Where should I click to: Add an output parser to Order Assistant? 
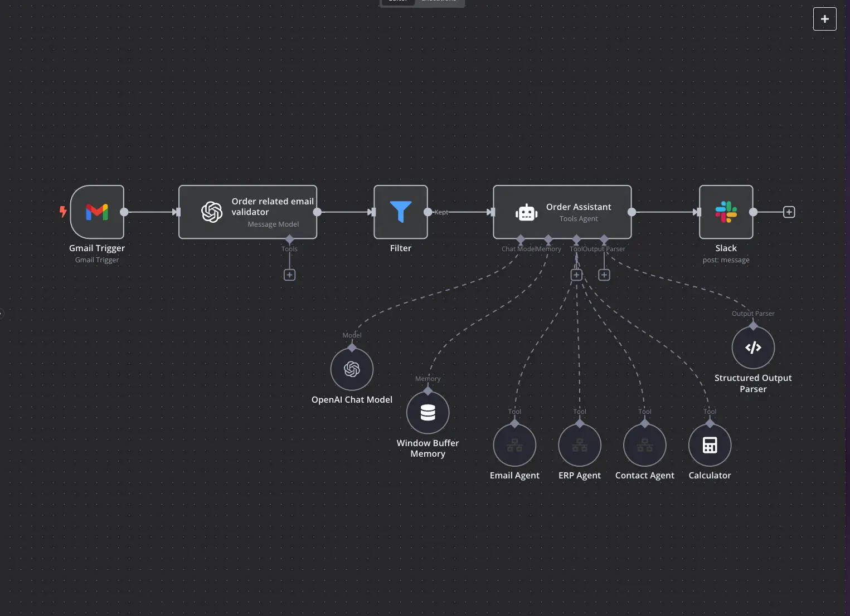click(x=604, y=275)
